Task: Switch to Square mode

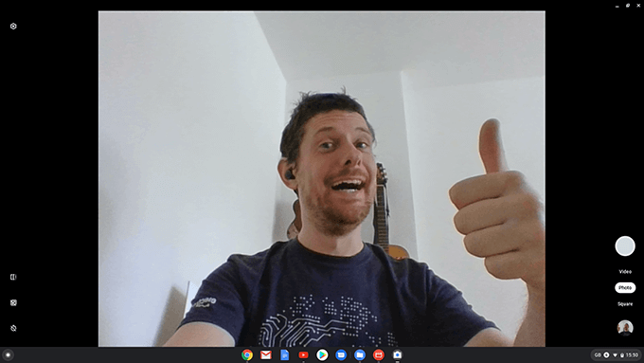Action: (625, 304)
